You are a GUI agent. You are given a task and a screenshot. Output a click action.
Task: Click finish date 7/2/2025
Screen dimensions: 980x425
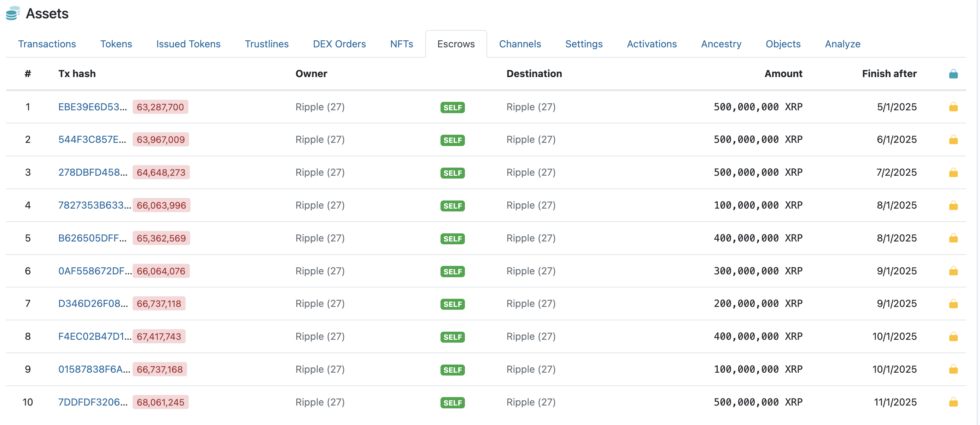click(896, 172)
